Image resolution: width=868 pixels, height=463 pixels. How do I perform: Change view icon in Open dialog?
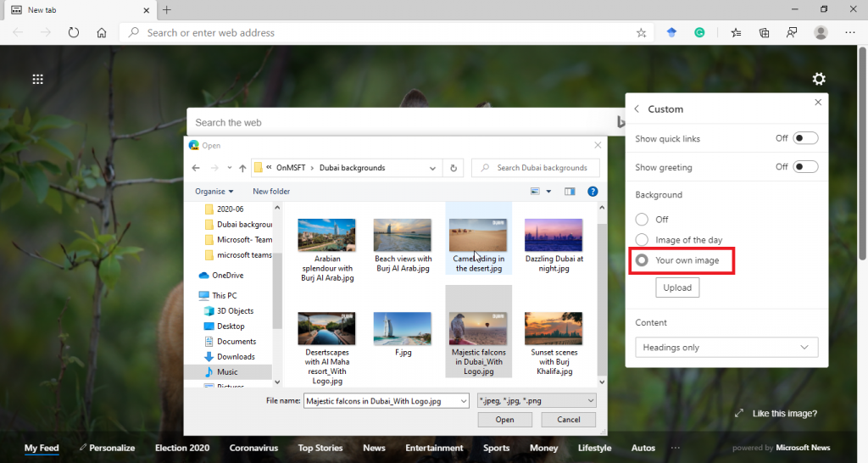[535, 192]
